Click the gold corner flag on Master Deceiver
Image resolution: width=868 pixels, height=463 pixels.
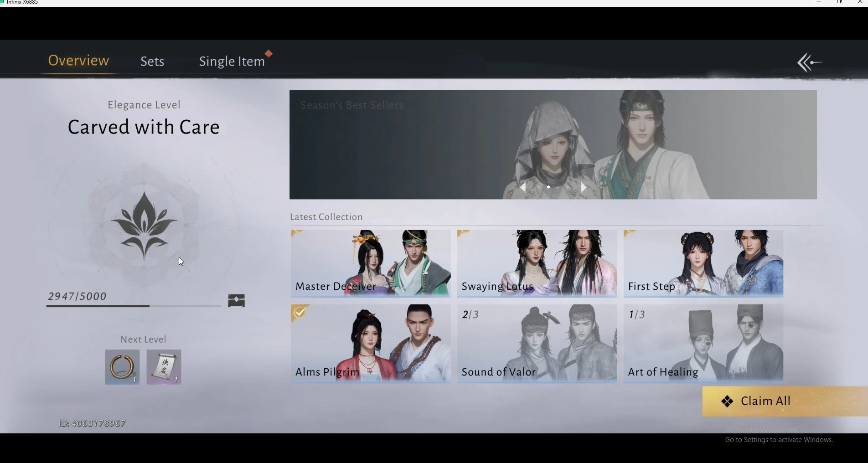[297, 234]
